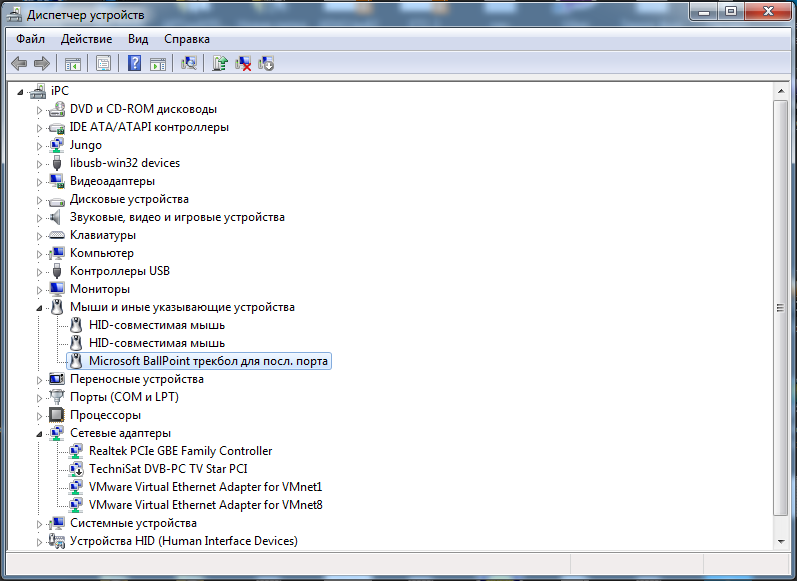
Task: Open the Вид menu
Action: coord(138,39)
